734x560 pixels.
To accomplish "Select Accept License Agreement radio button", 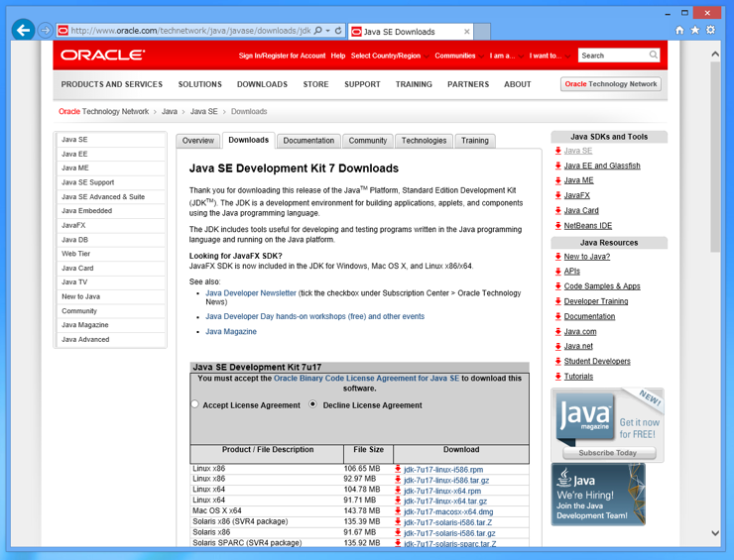I will click(x=195, y=404).
